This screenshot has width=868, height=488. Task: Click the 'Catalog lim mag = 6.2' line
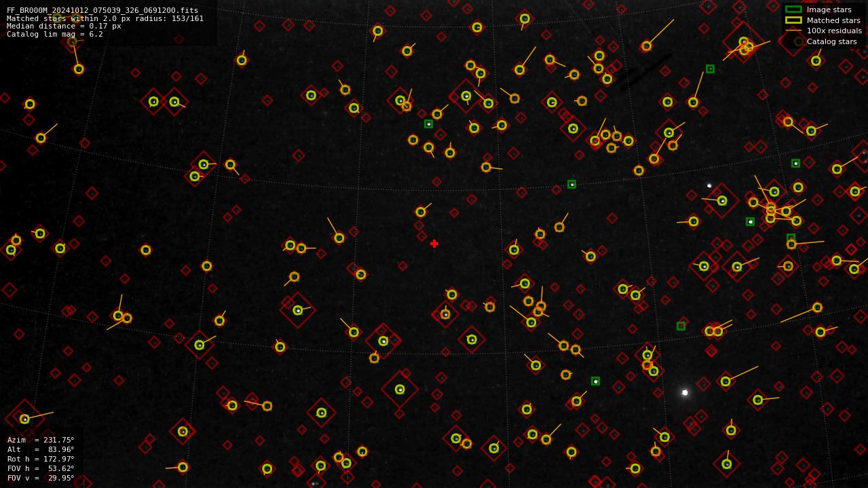pyautogui.click(x=55, y=35)
